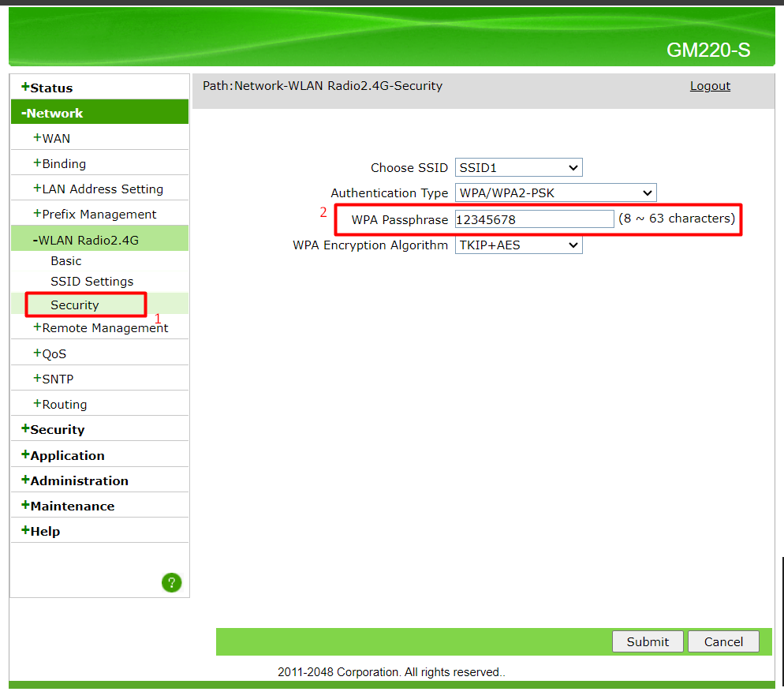Screen dimensions: 784x699
Task: Open the Authentication Type dropdown
Action: [x=555, y=193]
